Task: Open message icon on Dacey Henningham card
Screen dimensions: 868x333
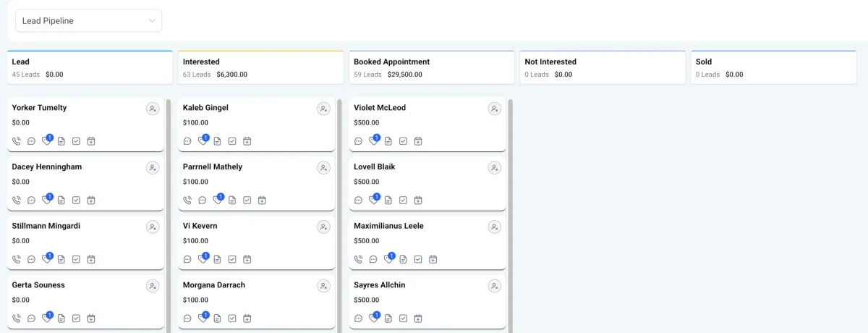Action: [31, 201]
